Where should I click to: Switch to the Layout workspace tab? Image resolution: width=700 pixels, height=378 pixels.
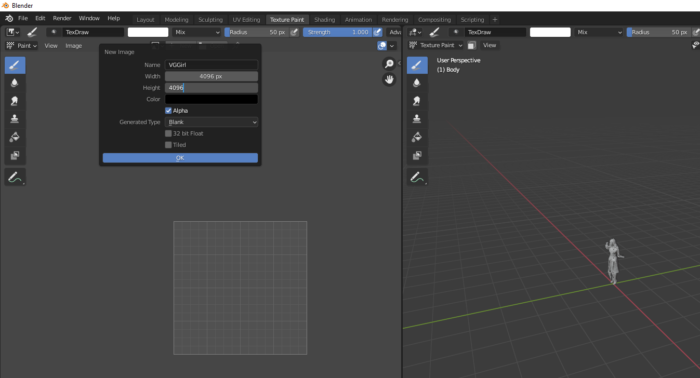pos(145,20)
